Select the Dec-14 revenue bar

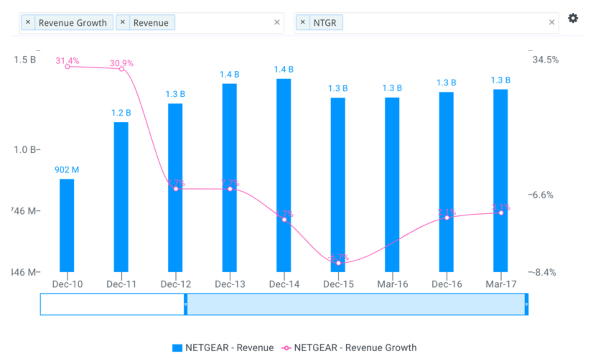point(284,175)
